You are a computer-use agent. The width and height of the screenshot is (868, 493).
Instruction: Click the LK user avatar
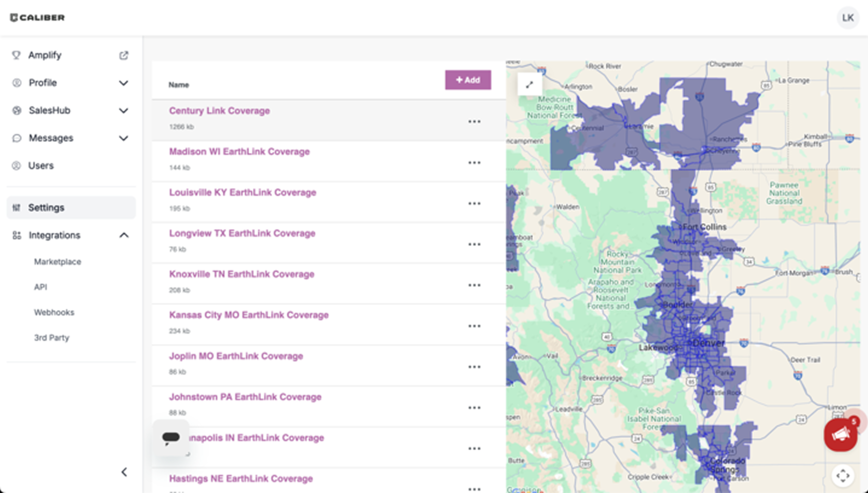(x=848, y=18)
